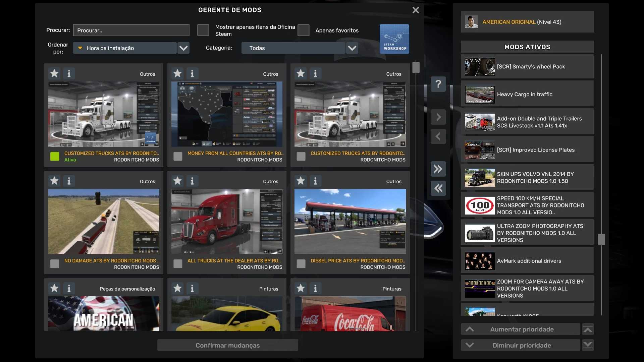Enable Steam Workshop items only checkbox
The image size is (644, 362).
coord(203,30)
